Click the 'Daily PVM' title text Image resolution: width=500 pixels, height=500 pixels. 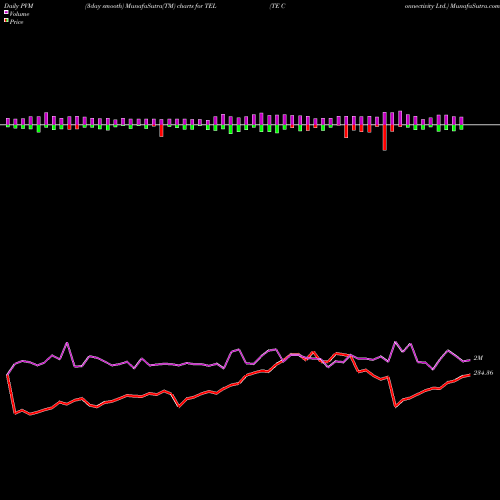click(19, 6)
